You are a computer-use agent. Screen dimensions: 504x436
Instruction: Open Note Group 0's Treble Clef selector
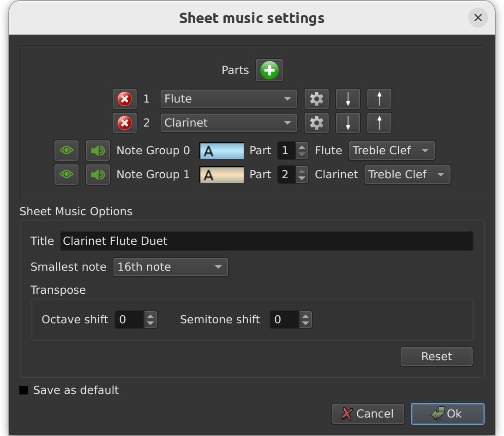[391, 150]
